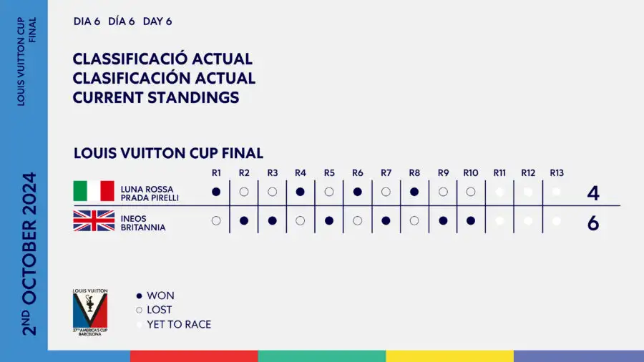Click Luna Rossa's hollow R5 loss circle

[329, 192]
